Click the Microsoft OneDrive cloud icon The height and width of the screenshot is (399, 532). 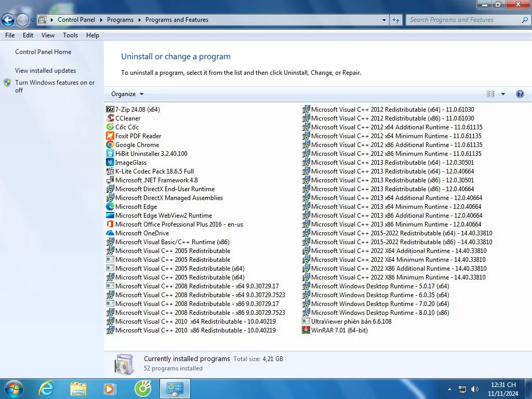(x=110, y=233)
